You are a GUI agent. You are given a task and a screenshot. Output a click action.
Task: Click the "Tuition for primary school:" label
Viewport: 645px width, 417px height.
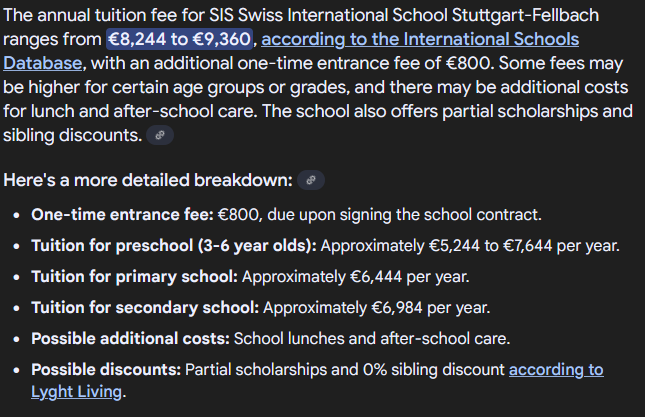click(x=134, y=276)
